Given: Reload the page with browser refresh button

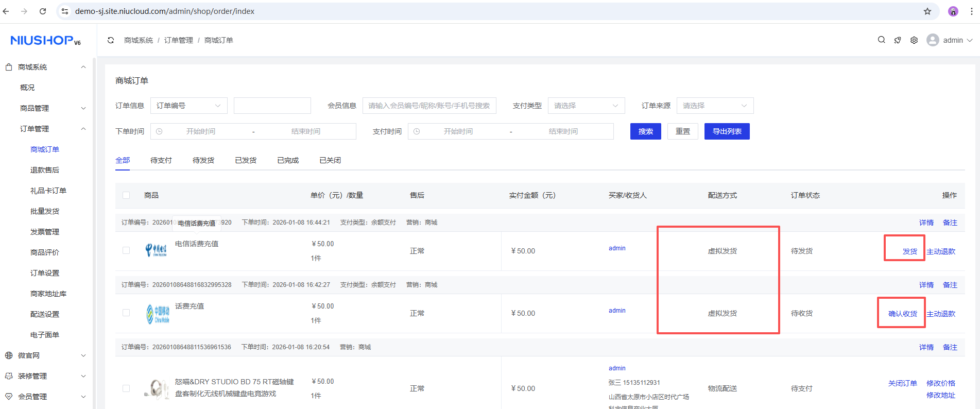Looking at the screenshot, I should point(43,11).
